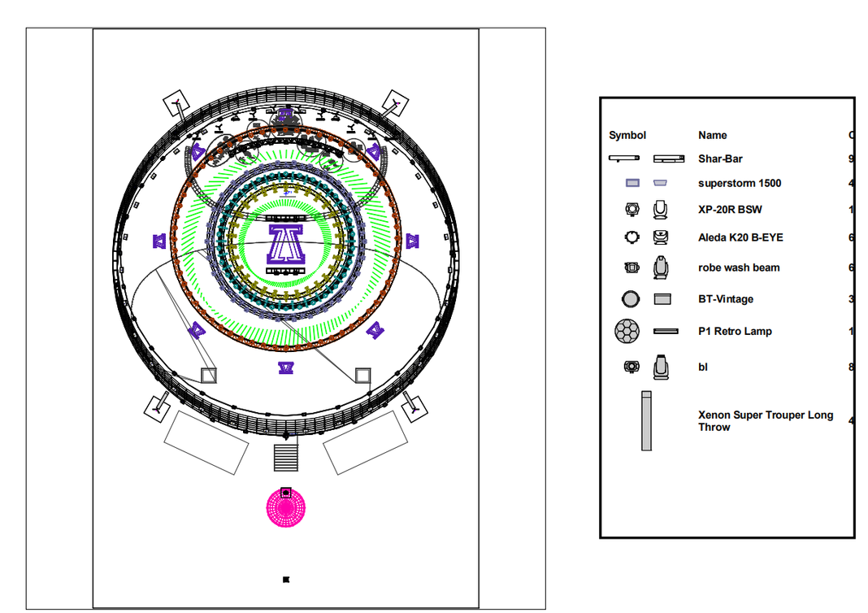The height and width of the screenshot is (613, 868).
Task: Select the 'robe wash beam' legend name
Action: pos(739,268)
